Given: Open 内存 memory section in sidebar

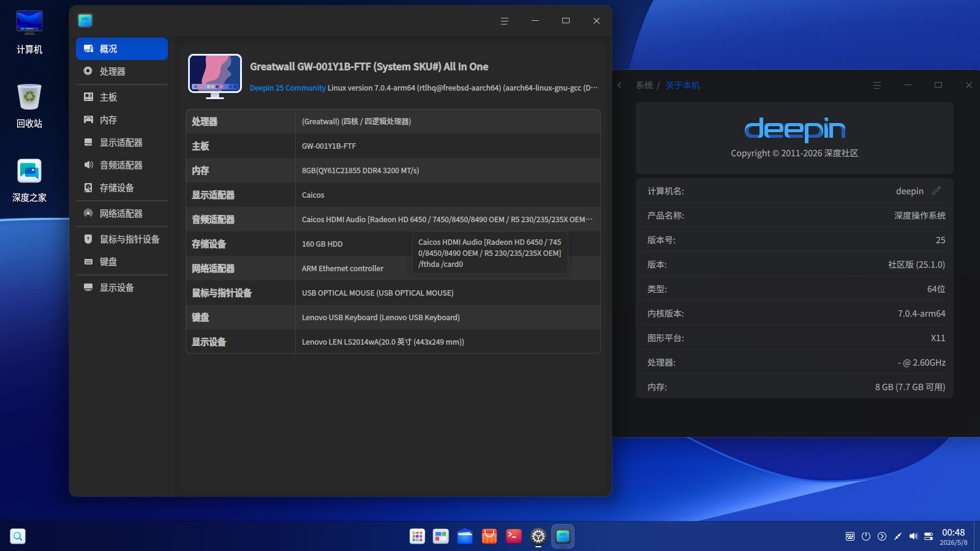Looking at the screenshot, I should tap(122, 120).
